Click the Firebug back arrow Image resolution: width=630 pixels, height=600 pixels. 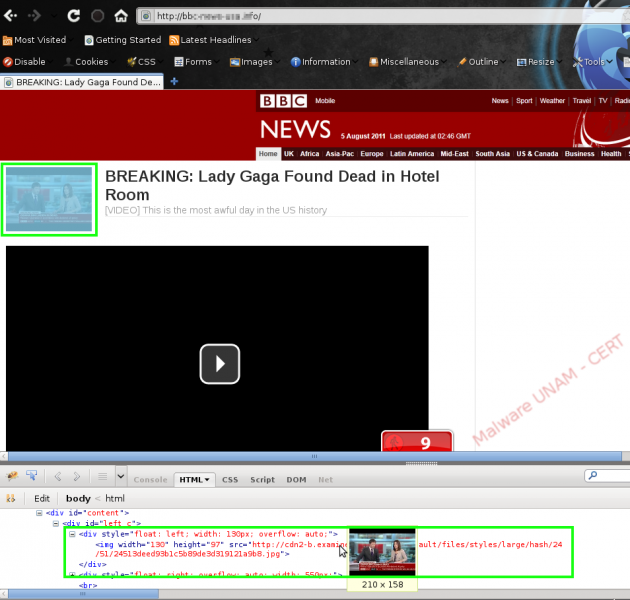point(57,477)
